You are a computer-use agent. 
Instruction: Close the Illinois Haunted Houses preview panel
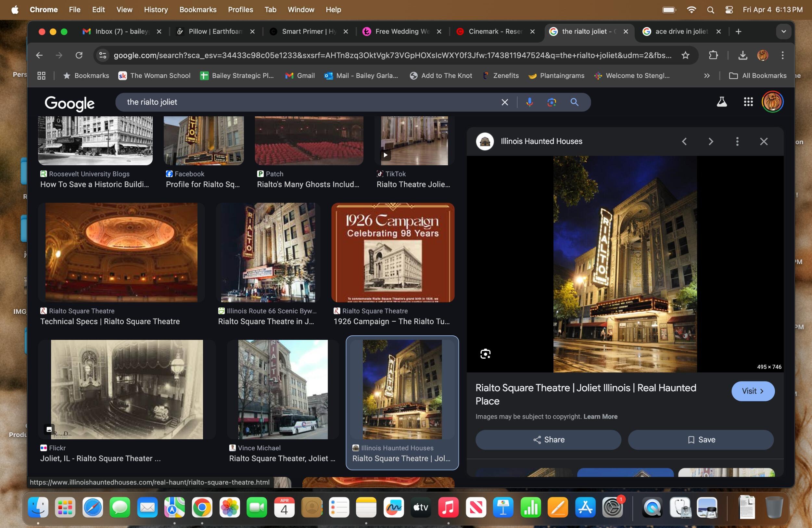(764, 141)
